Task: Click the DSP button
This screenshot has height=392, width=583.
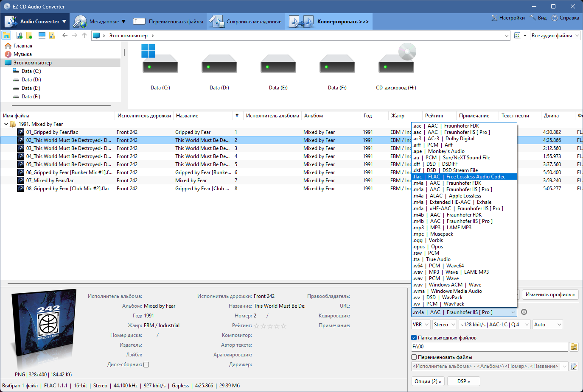Action: 463,381
